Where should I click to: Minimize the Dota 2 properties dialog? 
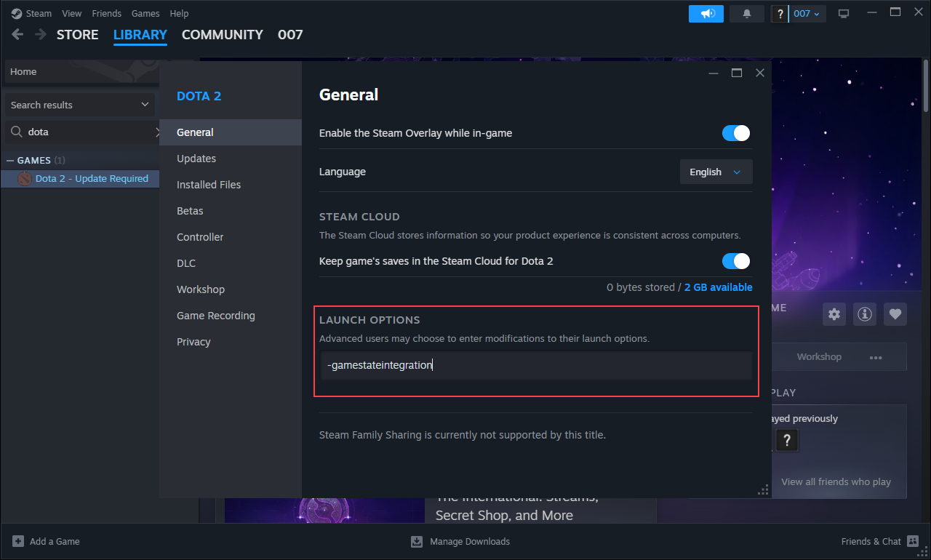(714, 73)
